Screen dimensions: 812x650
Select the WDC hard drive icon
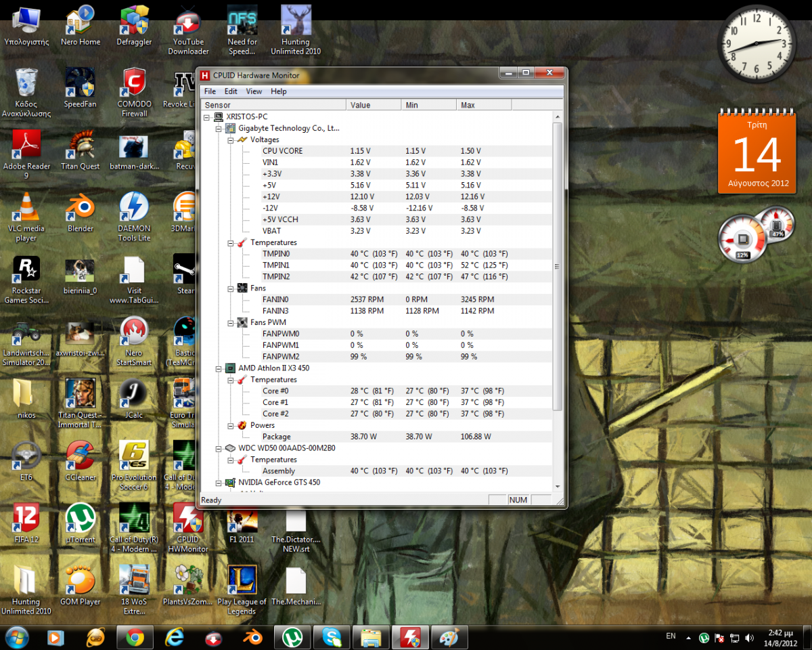click(x=231, y=448)
